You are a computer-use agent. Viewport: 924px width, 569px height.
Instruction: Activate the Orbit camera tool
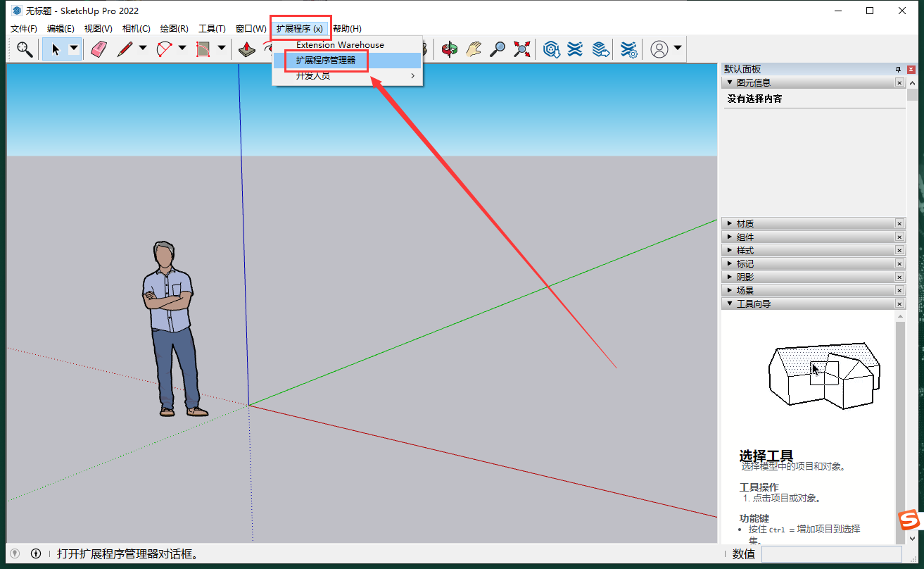click(x=449, y=49)
